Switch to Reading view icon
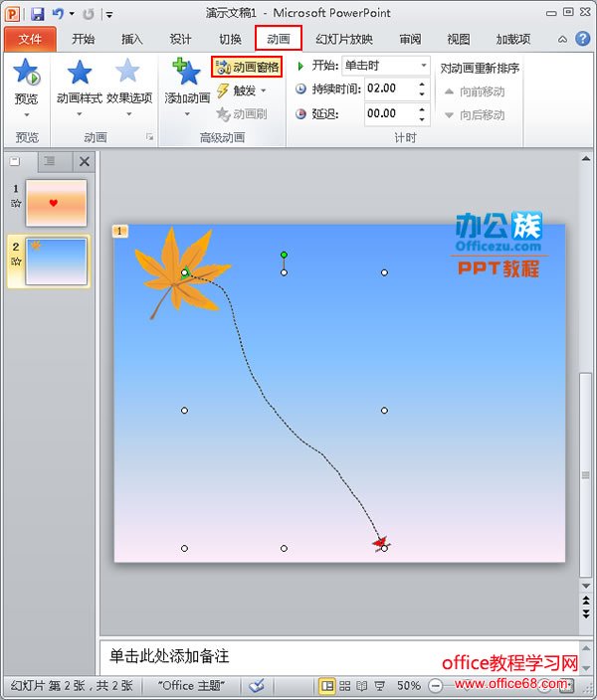Viewport: 597px width, 700px height. tap(362, 686)
